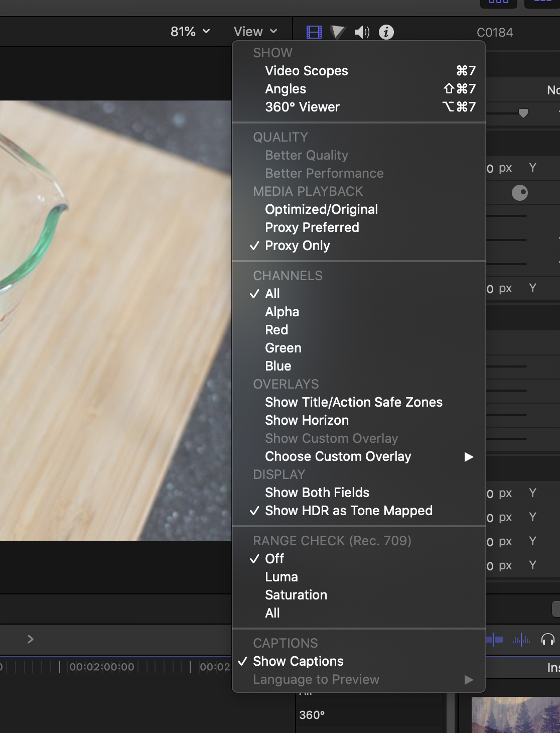Viewport: 560px width, 733px height.
Task: Choose Optimized/Original media playback
Action: point(359,209)
